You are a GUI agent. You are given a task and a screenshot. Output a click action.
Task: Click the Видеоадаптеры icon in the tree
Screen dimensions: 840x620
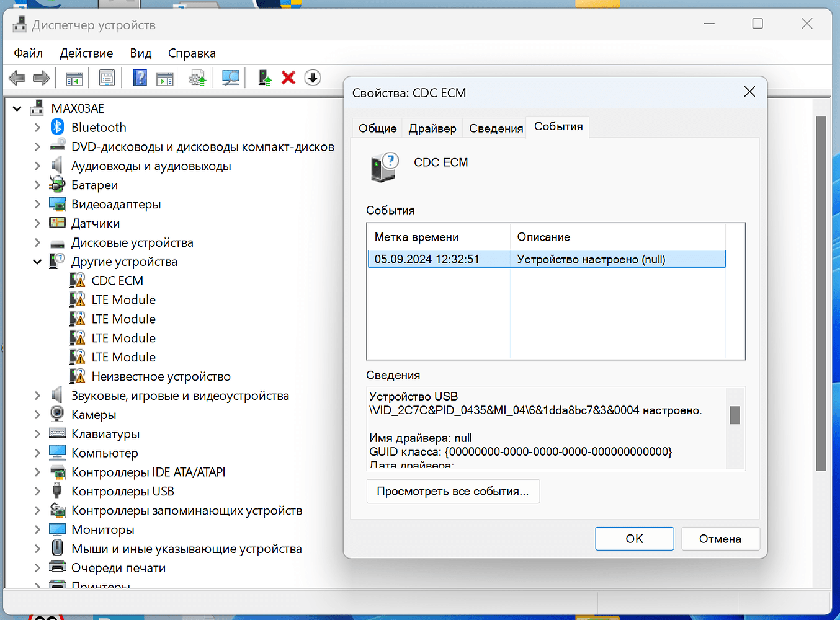point(58,204)
